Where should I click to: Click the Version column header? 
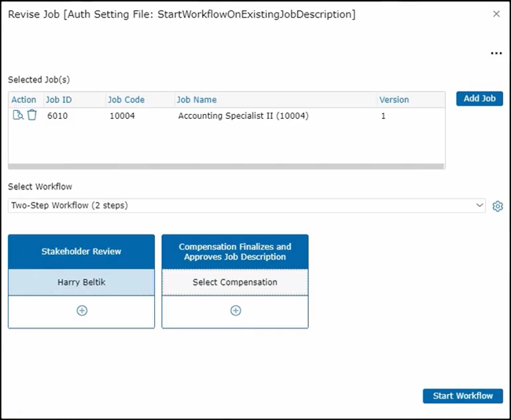coord(394,100)
